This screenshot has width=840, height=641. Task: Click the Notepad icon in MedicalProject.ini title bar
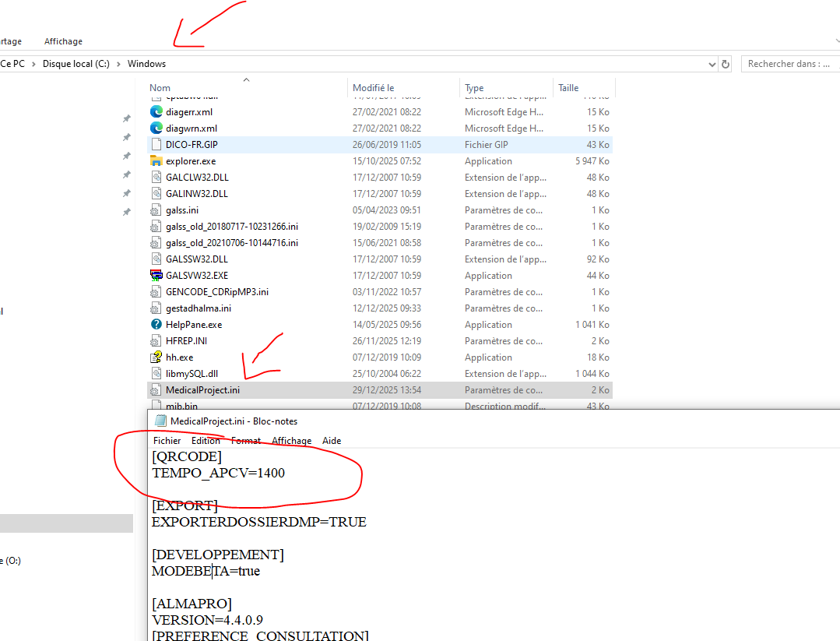click(160, 421)
